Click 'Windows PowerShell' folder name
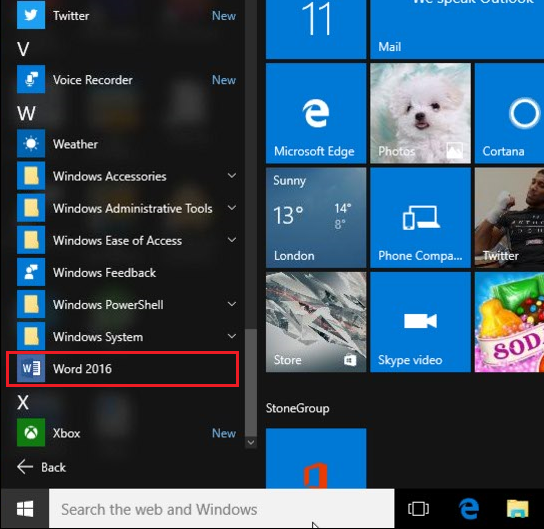 pos(108,305)
